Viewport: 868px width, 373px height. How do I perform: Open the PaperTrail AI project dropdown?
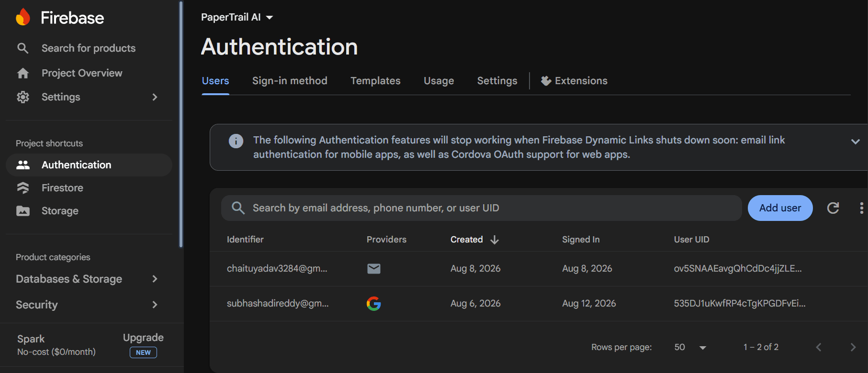237,17
